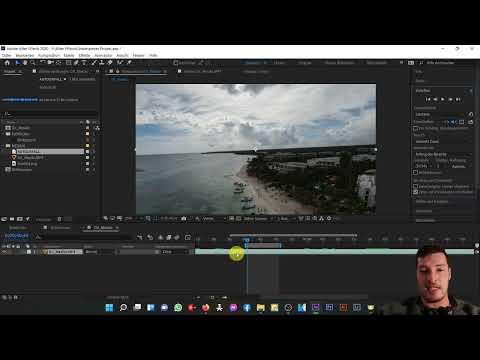Toggle audio inclusion icon in Einschließen row
Viewport: 480px width, 360px height.
coord(453,122)
